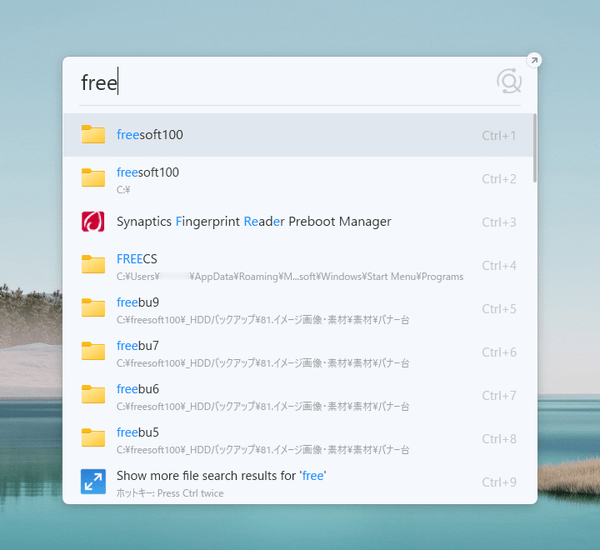Click the search magnifier icon in the search box
This screenshot has width=600, height=550.
[509, 81]
